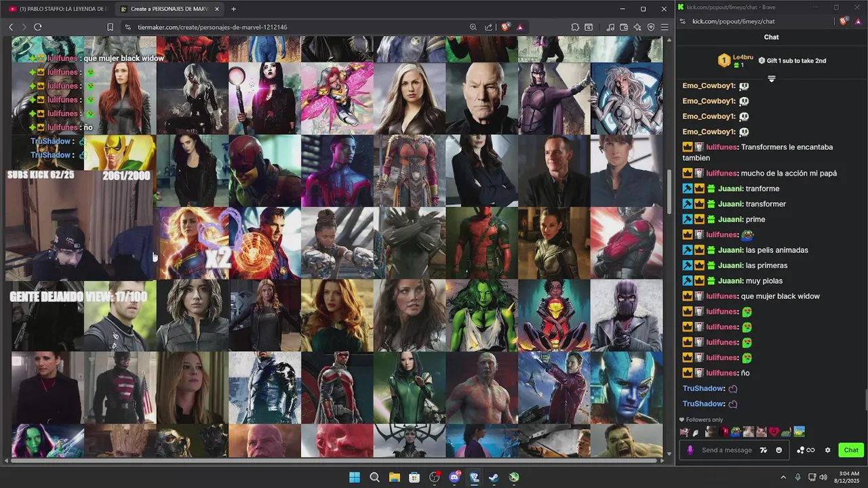Open Leo AI sparkle icon in toolbar
Screen dimensions: 868x488
(x=637, y=27)
